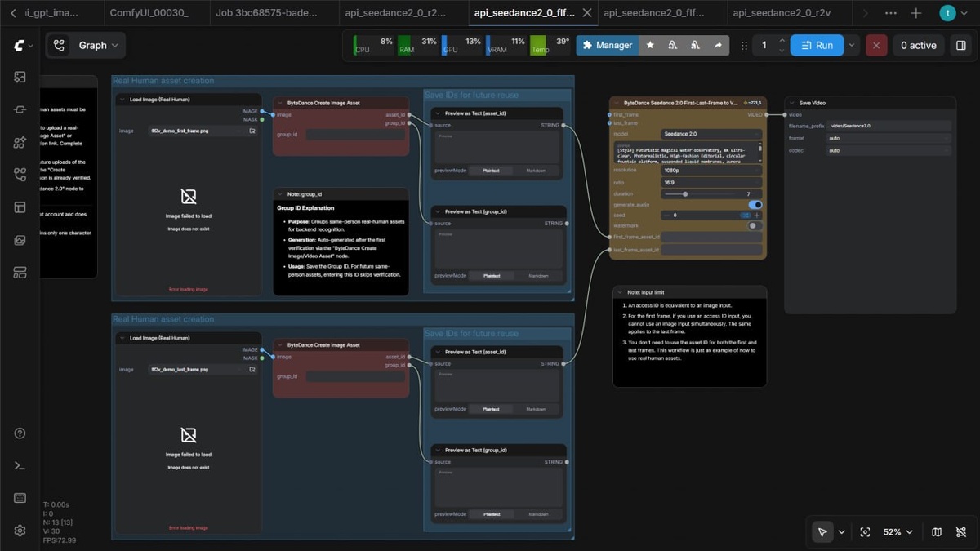980x551 pixels.
Task: Open the 52% zoom level dropdown
Action: pos(897,532)
